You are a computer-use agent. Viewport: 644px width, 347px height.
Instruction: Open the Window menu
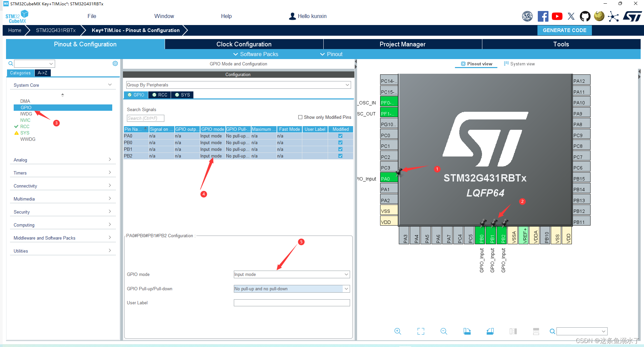164,16
